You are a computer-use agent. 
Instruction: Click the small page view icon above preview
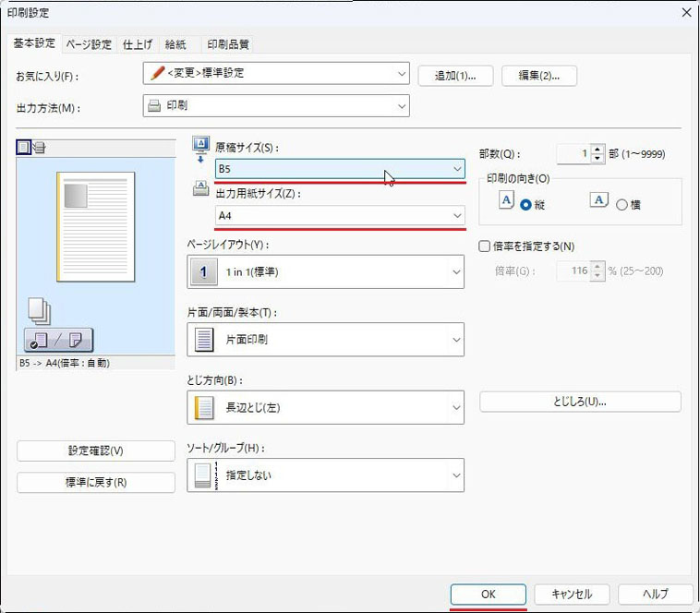[24, 147]
